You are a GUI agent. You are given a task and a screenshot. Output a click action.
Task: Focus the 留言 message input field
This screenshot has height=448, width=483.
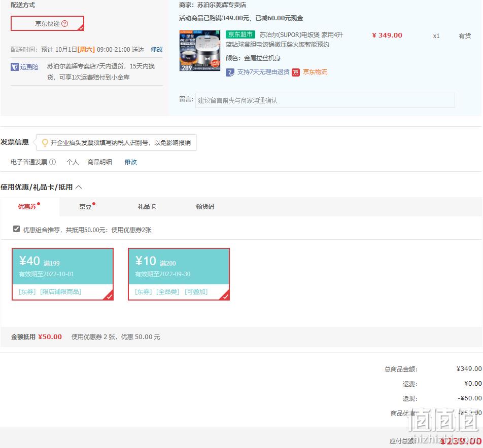click(325, 100)
